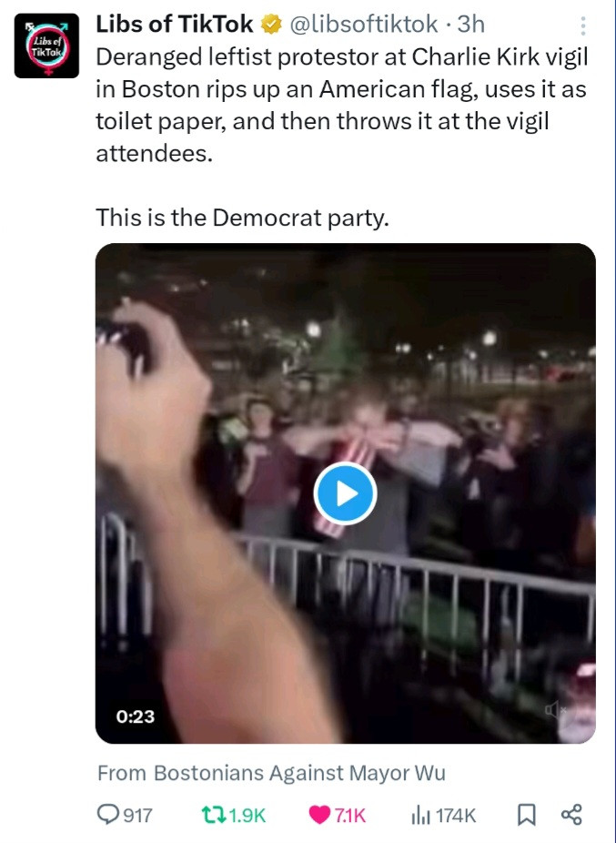The height and width of the screenshot is (843, 616).
Task: Click the gold verified badge
Action: 271,25
